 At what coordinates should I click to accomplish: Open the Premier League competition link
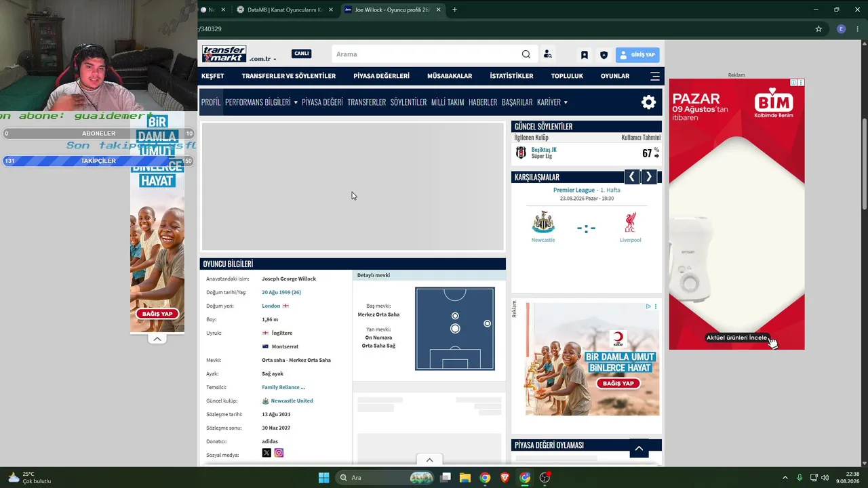(x=574, y=190)
